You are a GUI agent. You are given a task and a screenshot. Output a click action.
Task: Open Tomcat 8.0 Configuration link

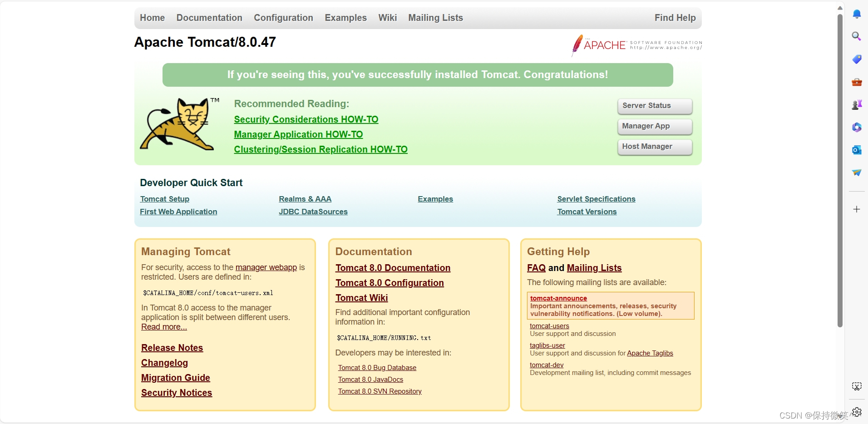[x=390, y=283]
